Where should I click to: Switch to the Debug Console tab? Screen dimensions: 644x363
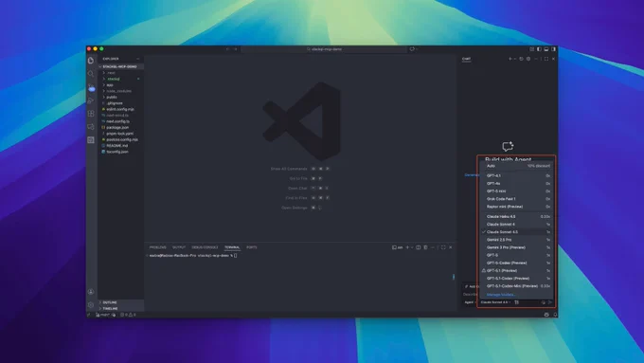(205, 247)
